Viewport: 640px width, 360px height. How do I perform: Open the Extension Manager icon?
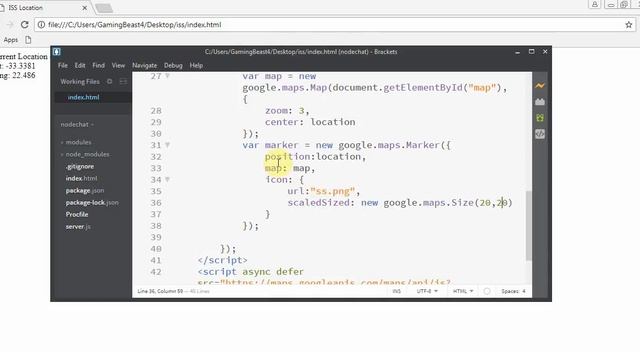click(540, 102)
